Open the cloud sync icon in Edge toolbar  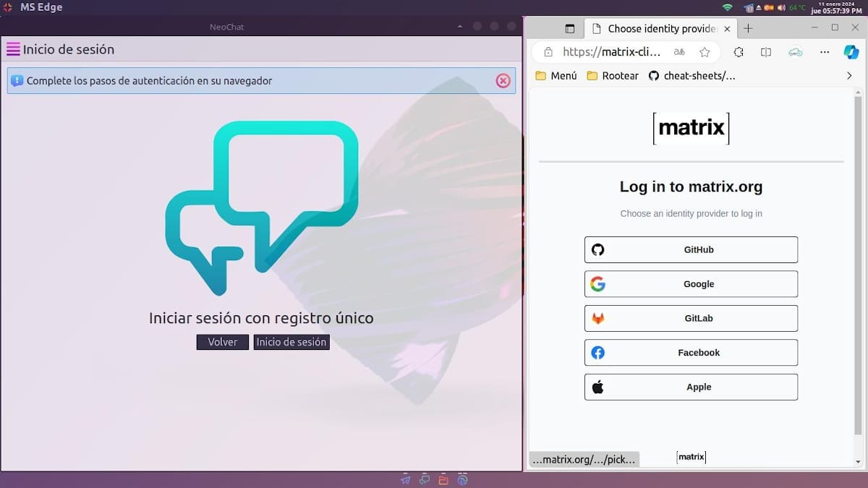(x=796, y=52)
